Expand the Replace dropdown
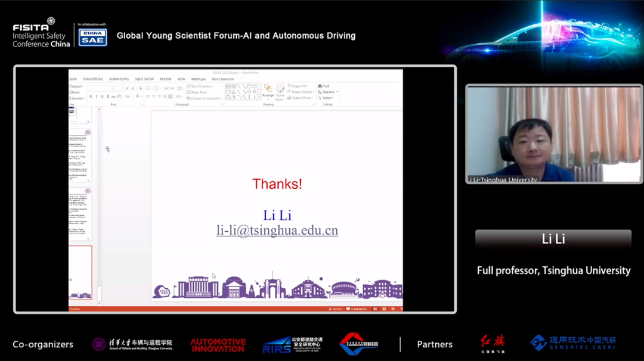Screen dimensions: 644x361 click(337, 92)
